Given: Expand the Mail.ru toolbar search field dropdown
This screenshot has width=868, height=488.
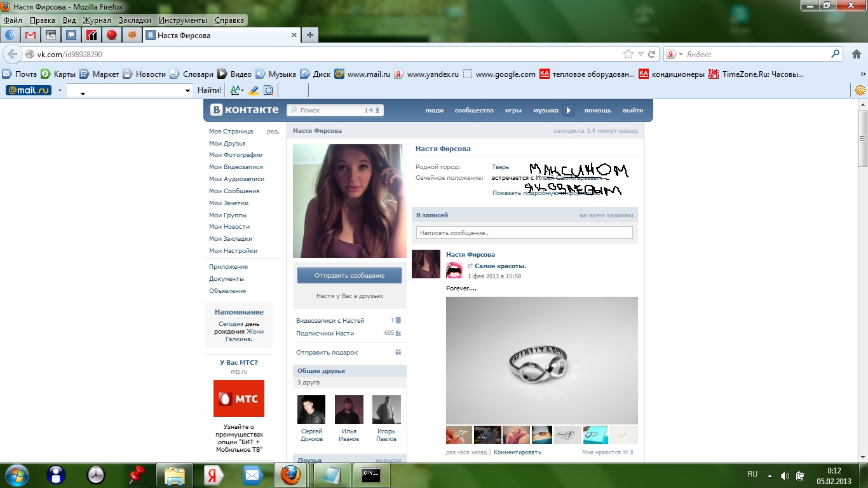Looking at the screenshot, I should [x=187, y=91].
